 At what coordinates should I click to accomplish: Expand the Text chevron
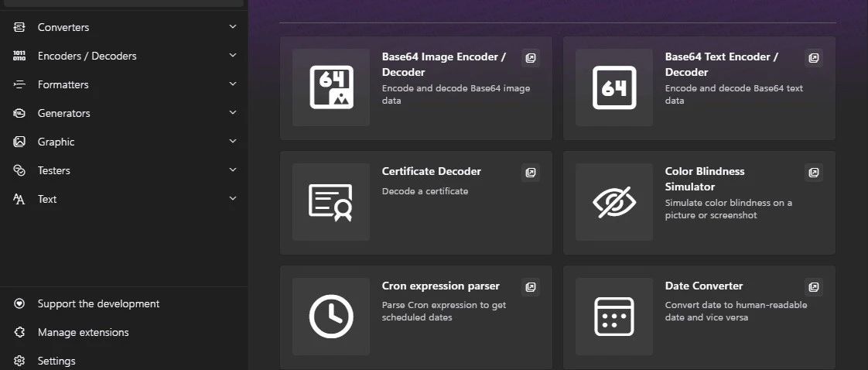pyautogui.click(x=233, y=198)
